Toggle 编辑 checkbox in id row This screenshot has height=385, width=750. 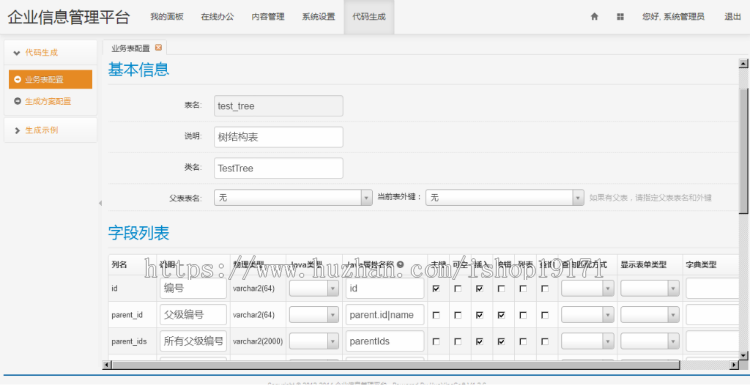[x=501, y=289]
